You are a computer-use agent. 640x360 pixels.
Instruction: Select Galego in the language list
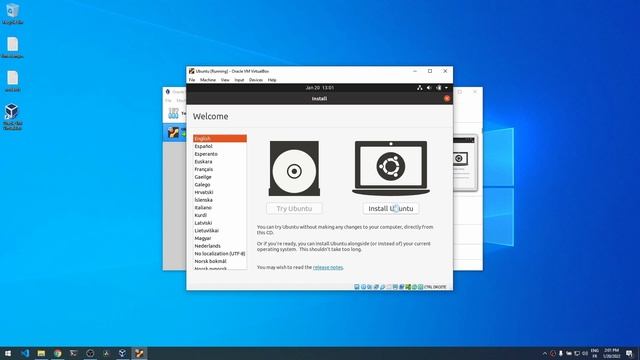click(x=220, y=184)
